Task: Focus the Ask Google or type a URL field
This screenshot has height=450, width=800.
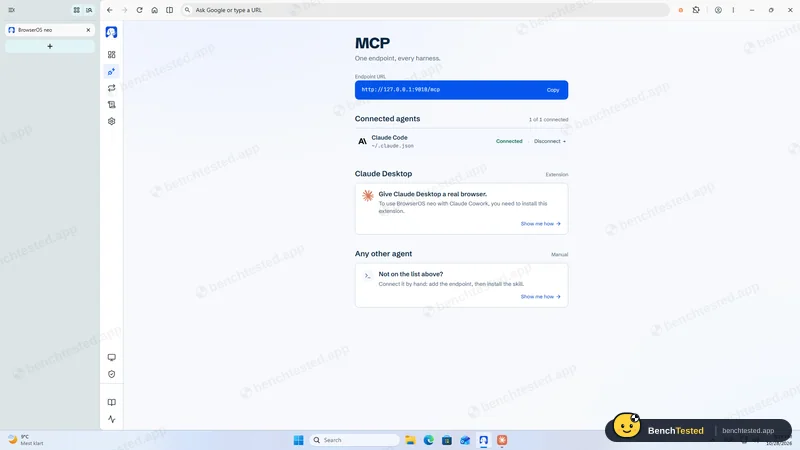Action: coord(425,10)
